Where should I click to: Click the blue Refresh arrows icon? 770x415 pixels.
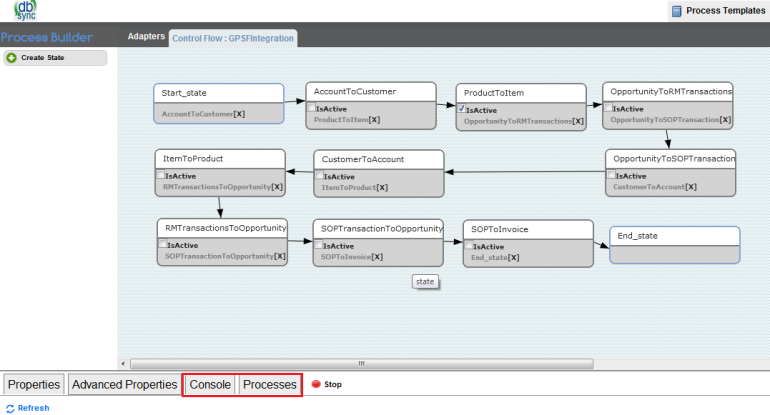tap(10, 408)
